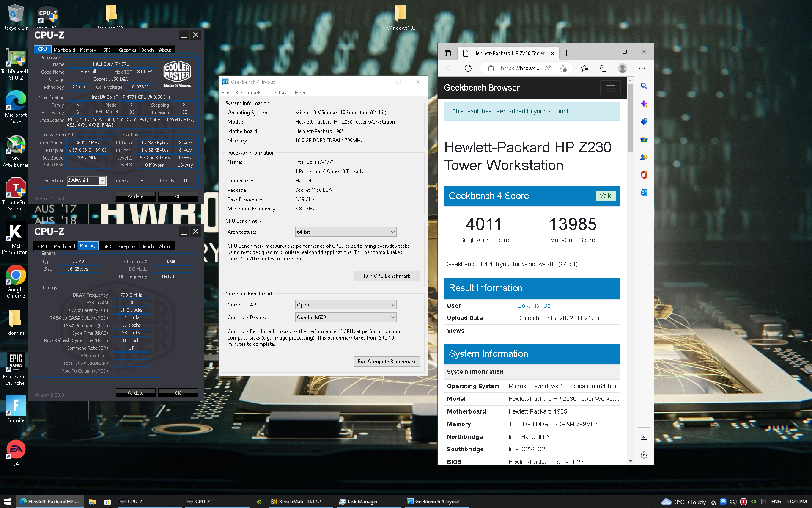Viewport: 812px width, 508px height.
Task: Switch to Mainboard tab in top CPU-Z
Action: click(64, 50)
